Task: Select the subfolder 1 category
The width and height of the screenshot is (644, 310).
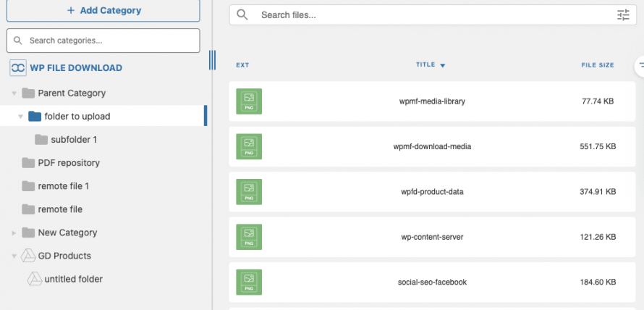Action: point(73,140)
